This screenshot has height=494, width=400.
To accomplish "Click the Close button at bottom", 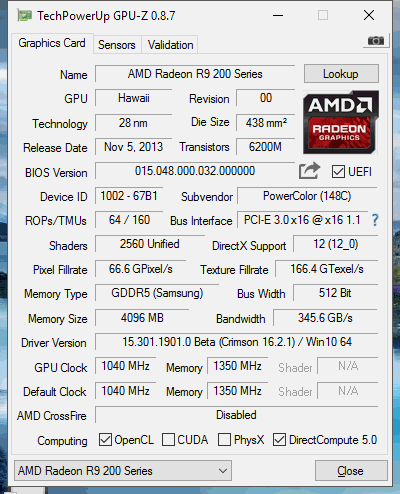I will click(x=351, y=471).
